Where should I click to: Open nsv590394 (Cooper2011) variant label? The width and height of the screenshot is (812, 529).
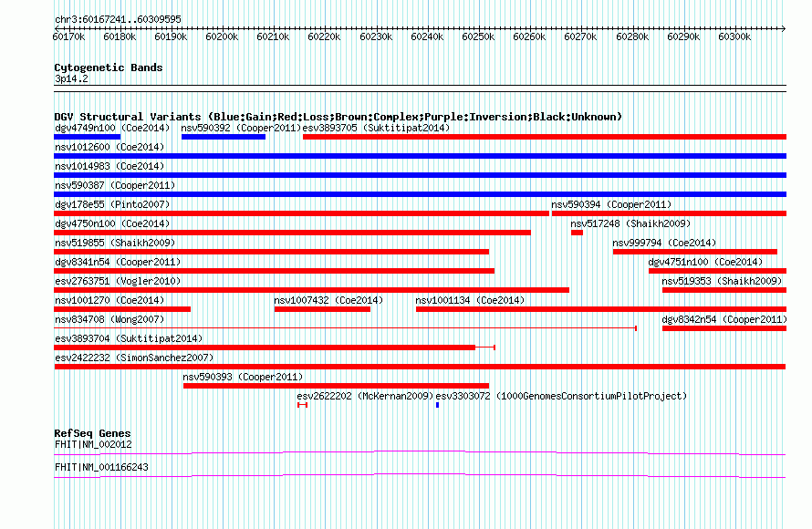[x=611, y=204]
